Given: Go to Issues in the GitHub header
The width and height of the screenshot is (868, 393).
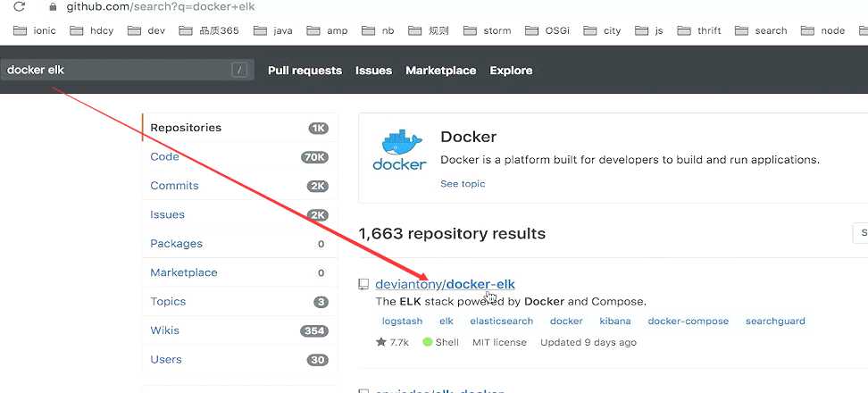Looking at the screenshot, I should point(373,71).
